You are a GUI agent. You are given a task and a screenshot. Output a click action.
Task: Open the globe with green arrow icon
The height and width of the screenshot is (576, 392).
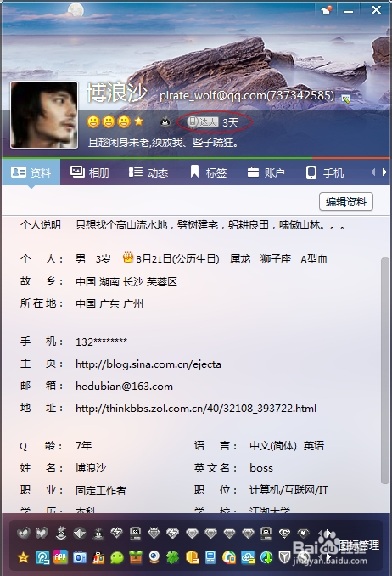pyautogui.click(x=266, y=557)
